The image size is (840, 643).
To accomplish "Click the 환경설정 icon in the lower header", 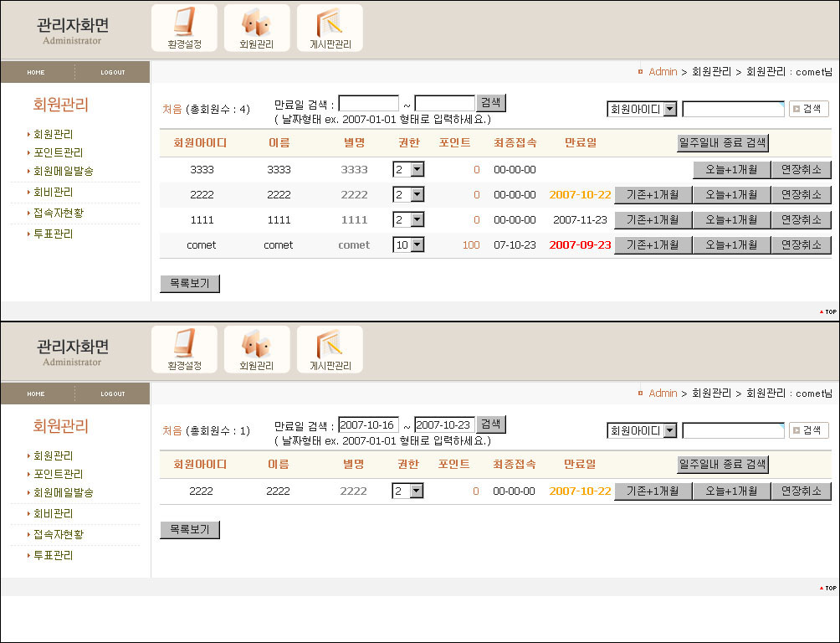I will [x=184, y=349].
